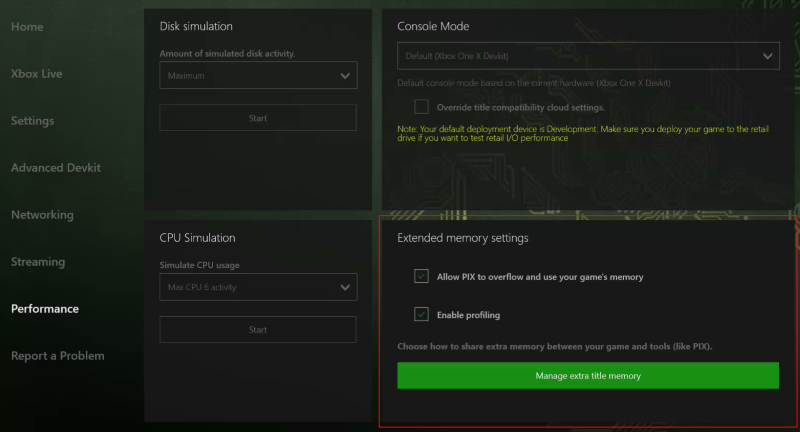Open the Home section
Viewport: 800px width, 432px height.
pyautogui.click(x=27, y=27)
